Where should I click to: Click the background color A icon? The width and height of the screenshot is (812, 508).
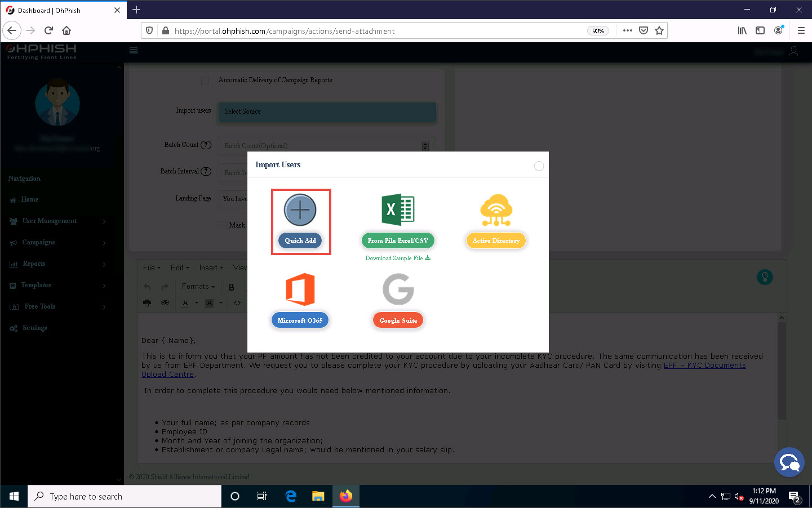point(209,303)
